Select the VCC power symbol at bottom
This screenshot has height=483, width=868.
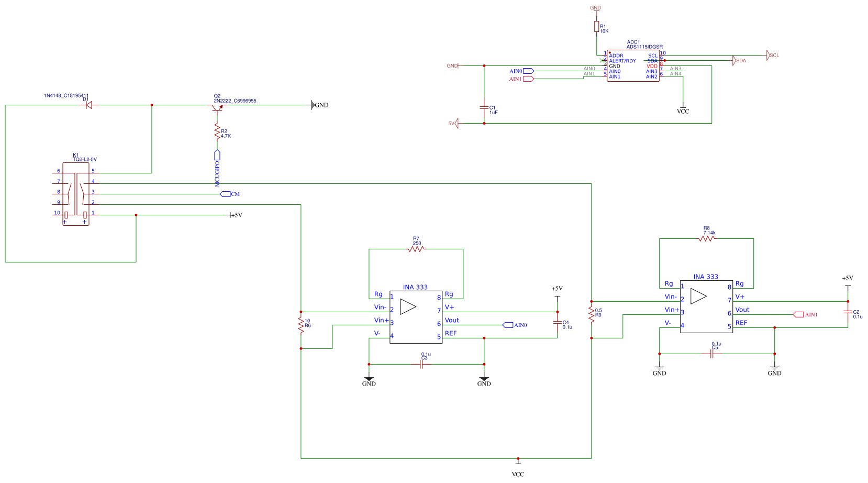pyautogui.click(x=518, y=462)
